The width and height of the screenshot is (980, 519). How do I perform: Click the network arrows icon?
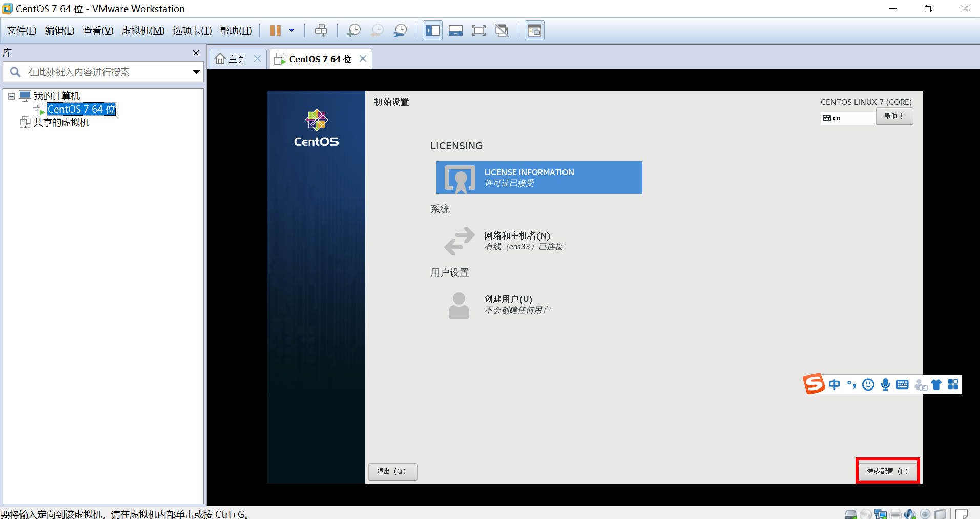(460, 241)
